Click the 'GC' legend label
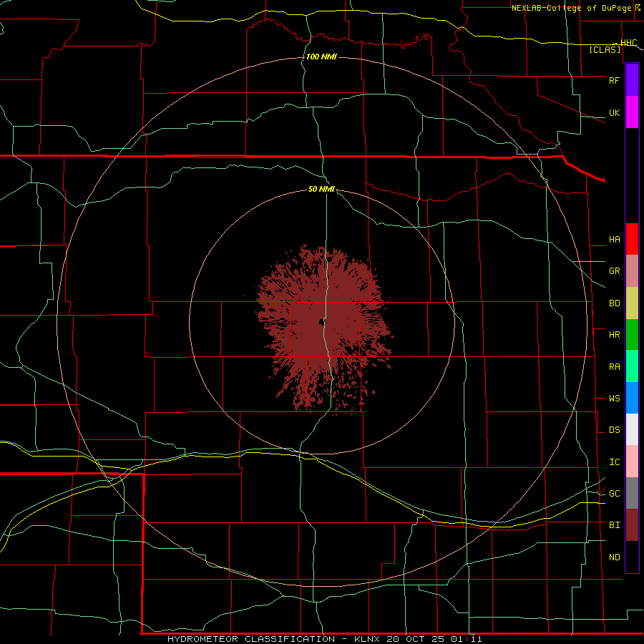The width and height of the screenshot is (644, 644). pyautogui.click(x=614, y=494)
